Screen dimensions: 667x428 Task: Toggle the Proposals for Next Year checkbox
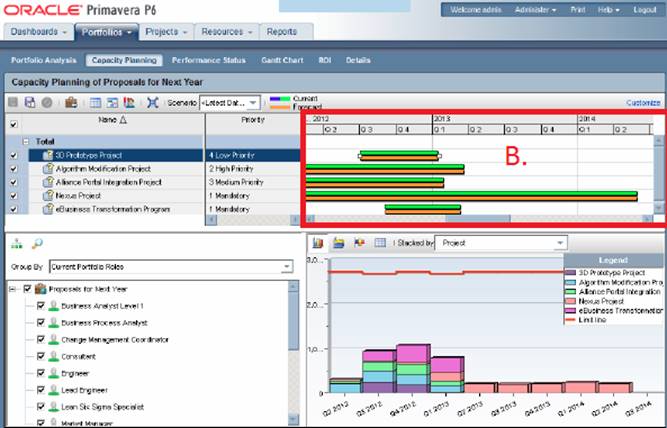28,289
